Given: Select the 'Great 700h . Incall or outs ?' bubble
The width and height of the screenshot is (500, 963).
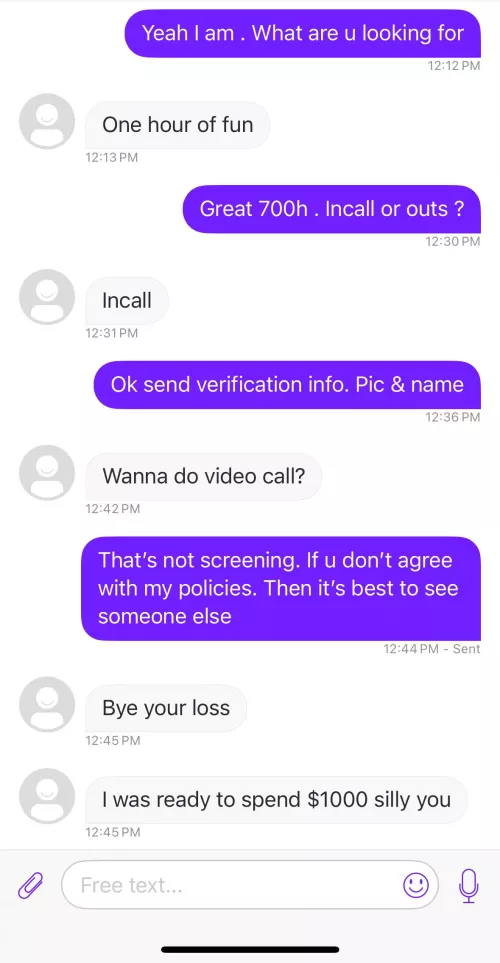Looking at the screenshot, I should point(332,209).
